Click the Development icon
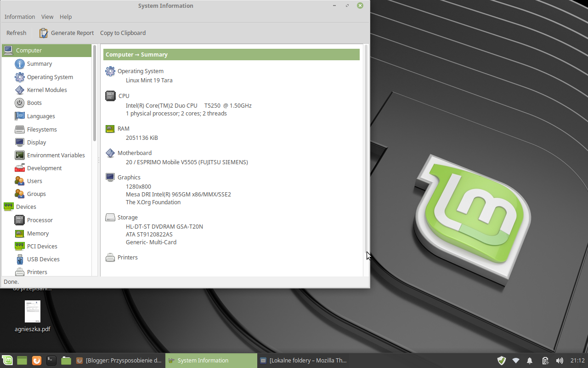588x368 pixels. pos(19,168)
